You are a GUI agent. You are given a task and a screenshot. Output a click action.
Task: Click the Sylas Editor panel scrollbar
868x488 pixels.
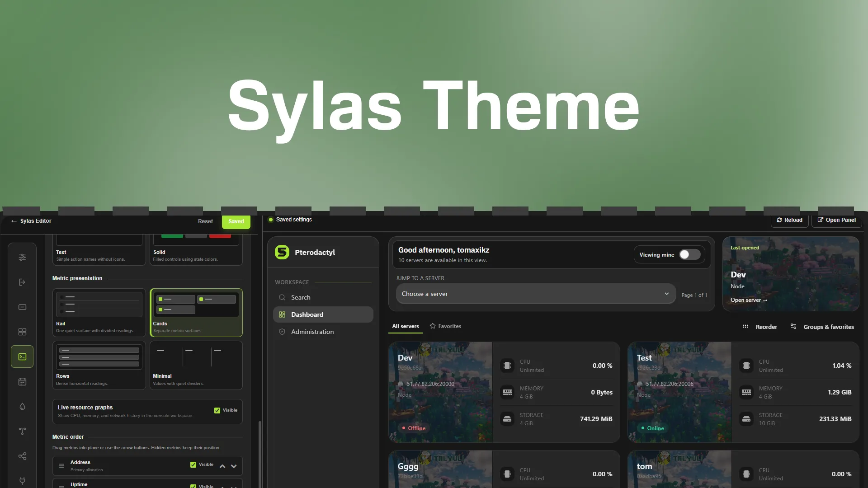coord(259,454)
